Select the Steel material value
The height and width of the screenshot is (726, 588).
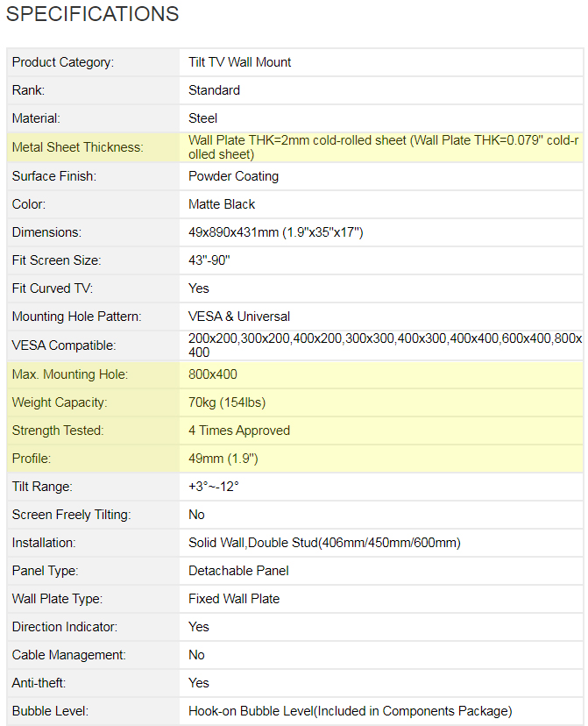[203, 118]
